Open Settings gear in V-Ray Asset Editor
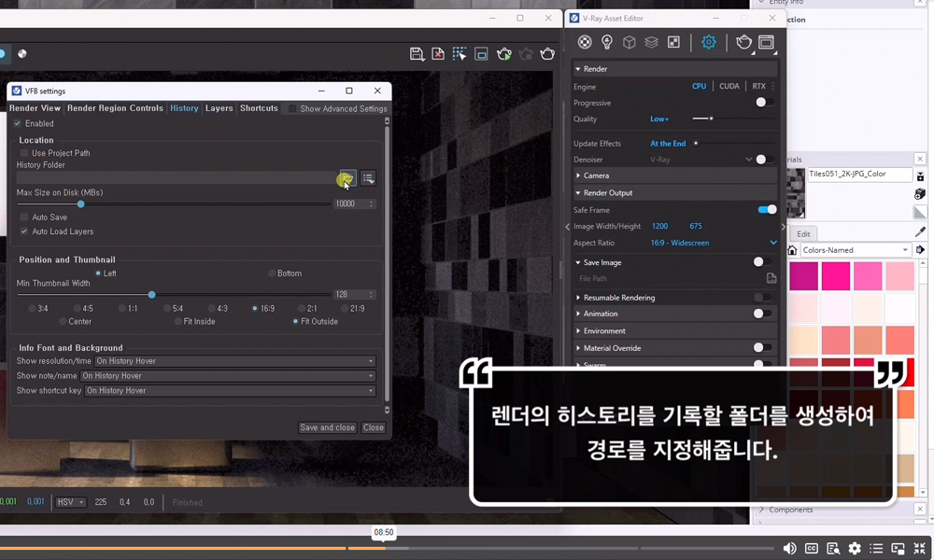Screen dimensions: 934x560 pyautogui.click(x=708, y=42)
